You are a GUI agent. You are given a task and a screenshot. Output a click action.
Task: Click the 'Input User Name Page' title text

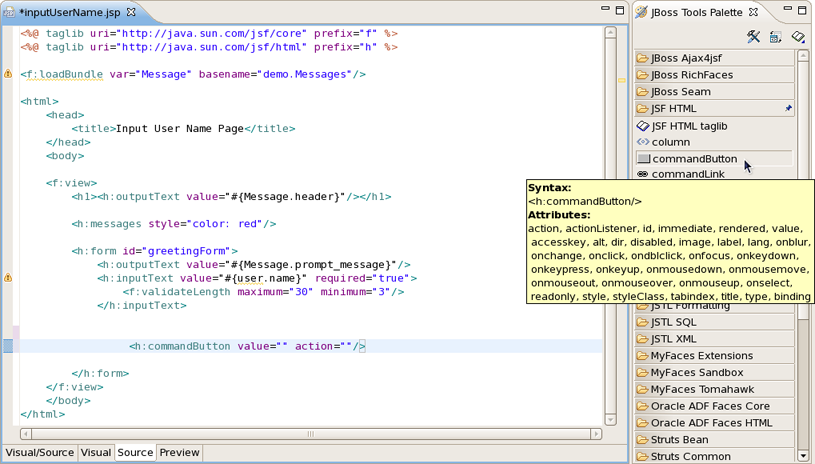[x=179, y=128]
